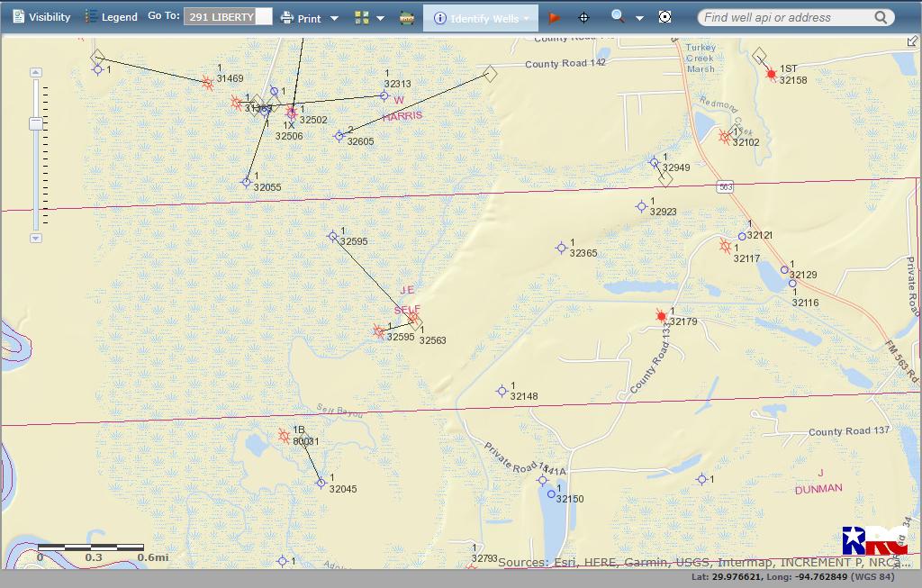The image size is (922, 588).
Task: Click the red flag marker tool
Action: tap(554, 18)
